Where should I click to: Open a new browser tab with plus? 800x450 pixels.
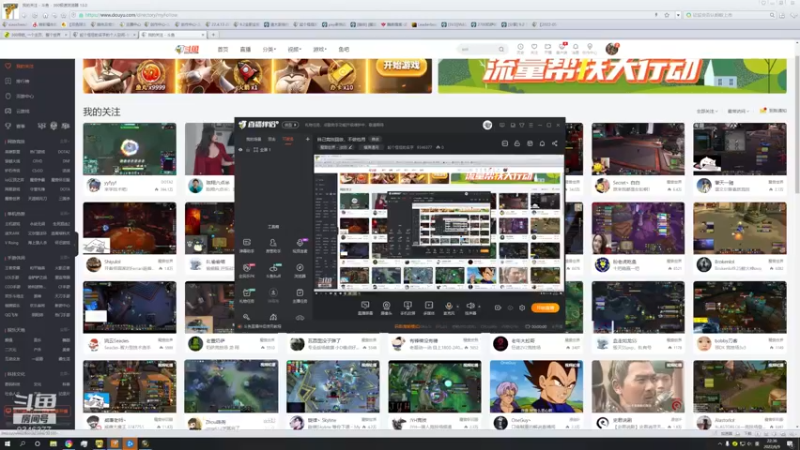[213, 35]
